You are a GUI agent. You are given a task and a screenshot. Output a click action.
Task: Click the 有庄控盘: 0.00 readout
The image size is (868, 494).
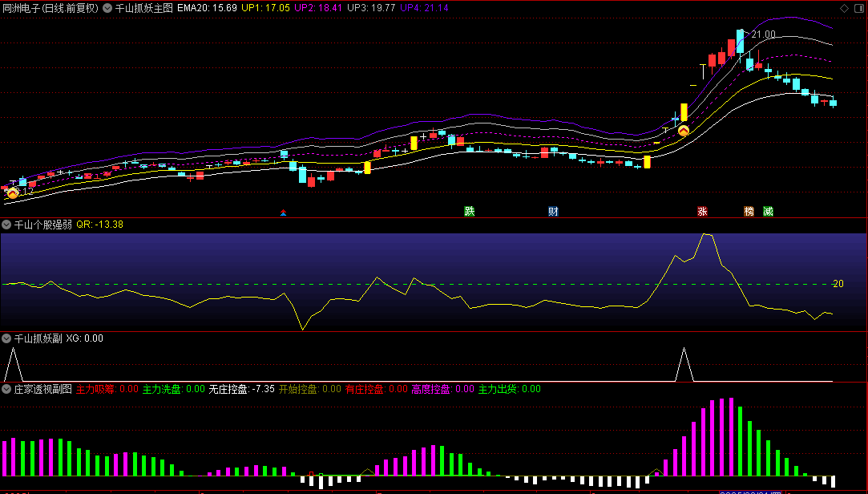(x=377, y=389)
